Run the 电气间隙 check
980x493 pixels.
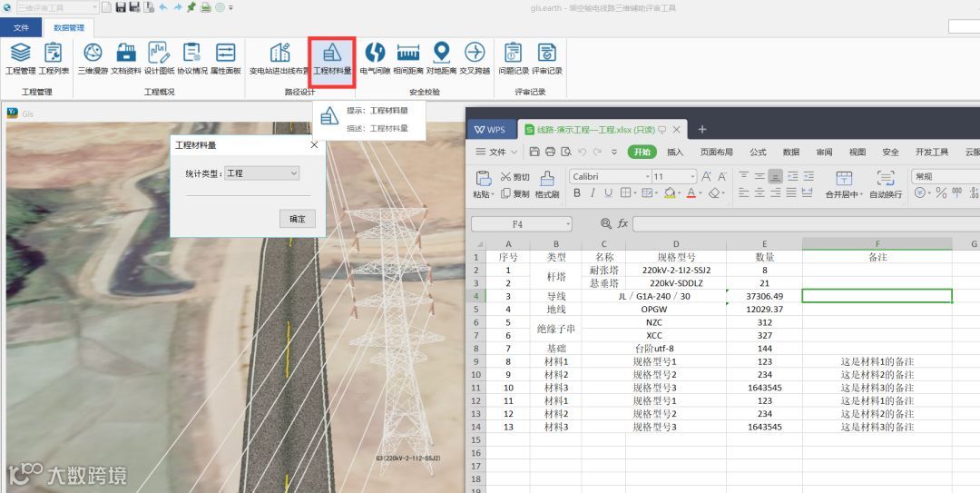click(x=375, y=59)
